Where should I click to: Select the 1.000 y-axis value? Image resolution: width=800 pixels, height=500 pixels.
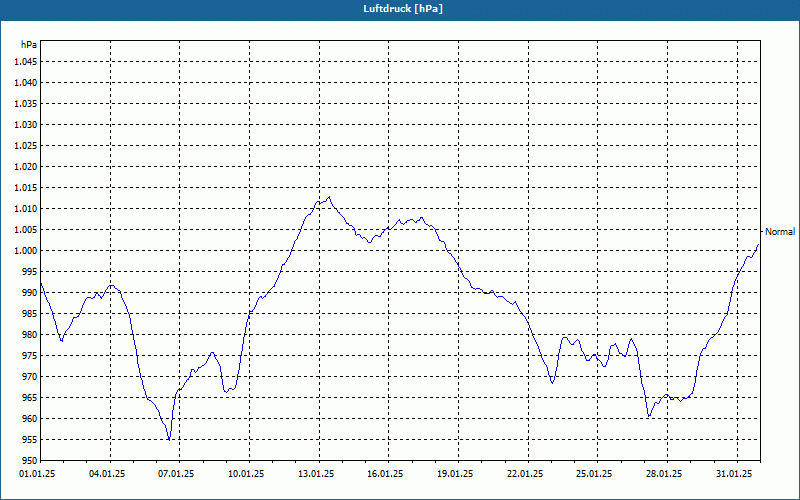point(27,251)
